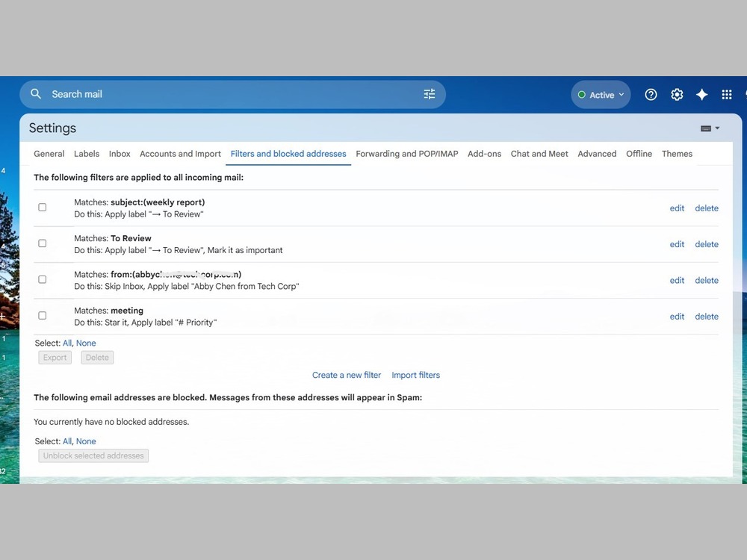The image size is (747, 560).
Task: Tick checkbox for meeting filter
Action: pos(43,316)
